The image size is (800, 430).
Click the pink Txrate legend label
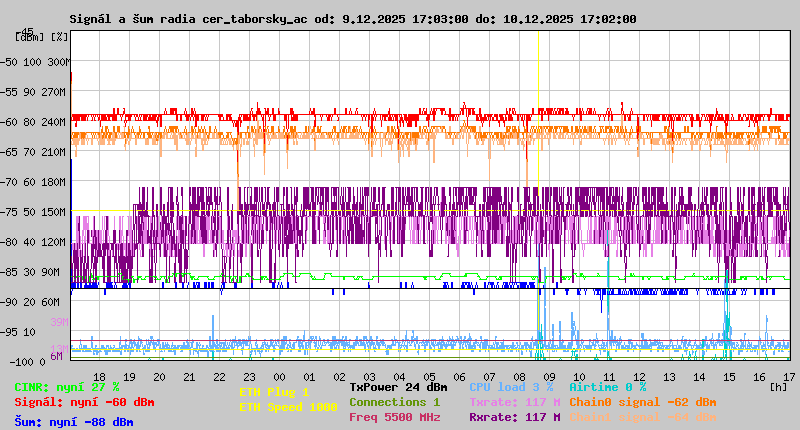[514, 402]
